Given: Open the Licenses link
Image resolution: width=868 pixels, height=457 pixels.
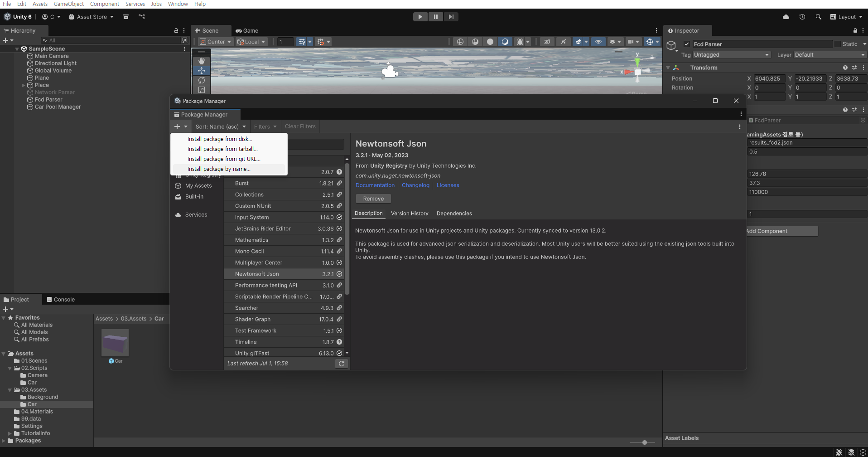Looking at the screenshot, I should [448, 185].
